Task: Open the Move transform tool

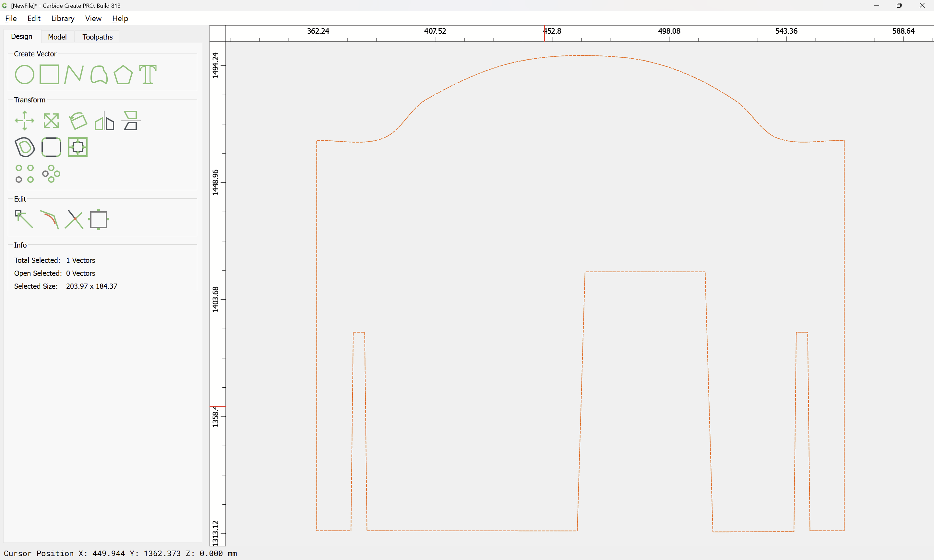Action: point(25,121)
